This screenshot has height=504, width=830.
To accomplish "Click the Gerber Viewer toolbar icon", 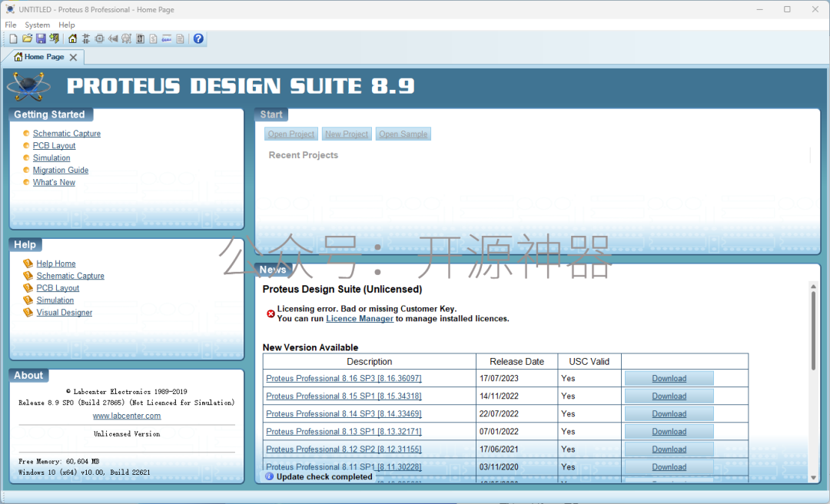I will click(x=126, y=38).
